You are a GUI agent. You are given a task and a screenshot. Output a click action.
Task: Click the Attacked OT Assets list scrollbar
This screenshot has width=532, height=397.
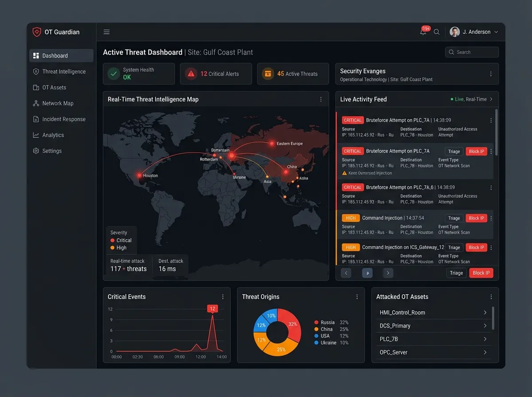(493, 318)
